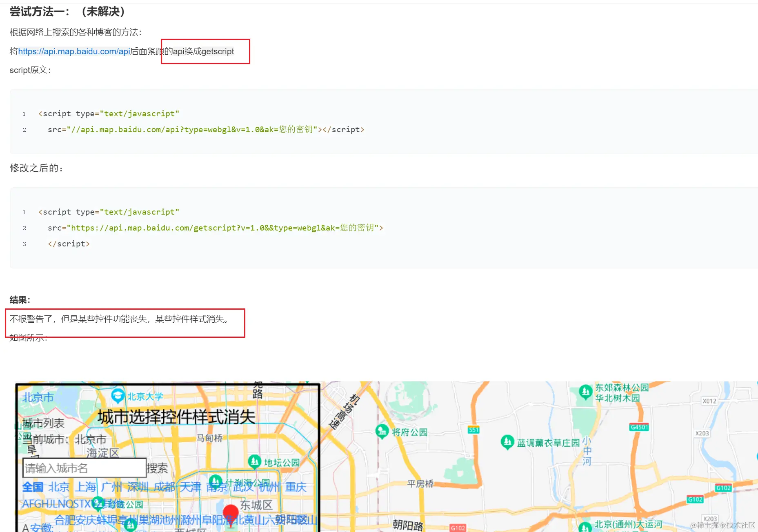Open the https://api.map.baidu.com/api hyperlink
This screenshot has height=532, width=758.
click(74, 51)
